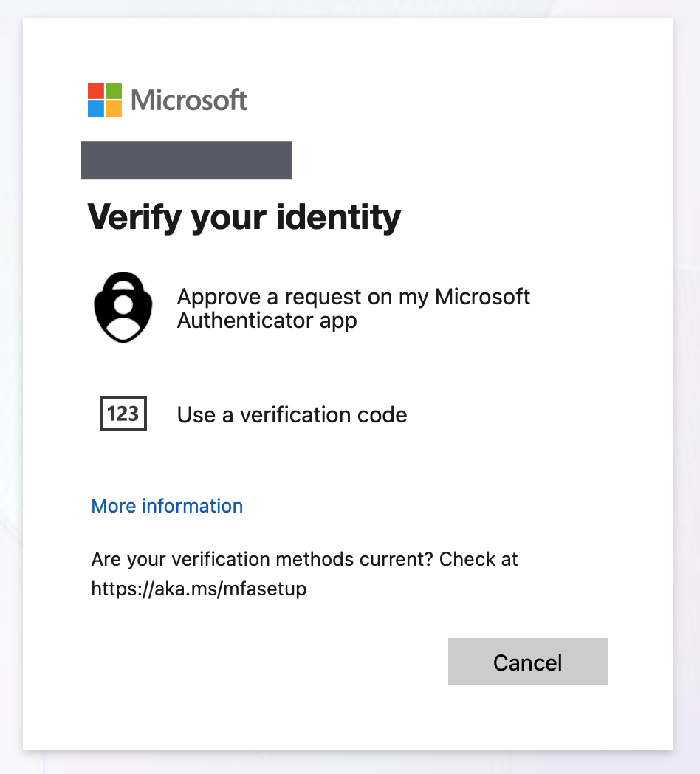Click the https://aka.ms/mfasetup text
This screenshot has height=774, width=700.
pyautogui.click(x=199, y=589)
